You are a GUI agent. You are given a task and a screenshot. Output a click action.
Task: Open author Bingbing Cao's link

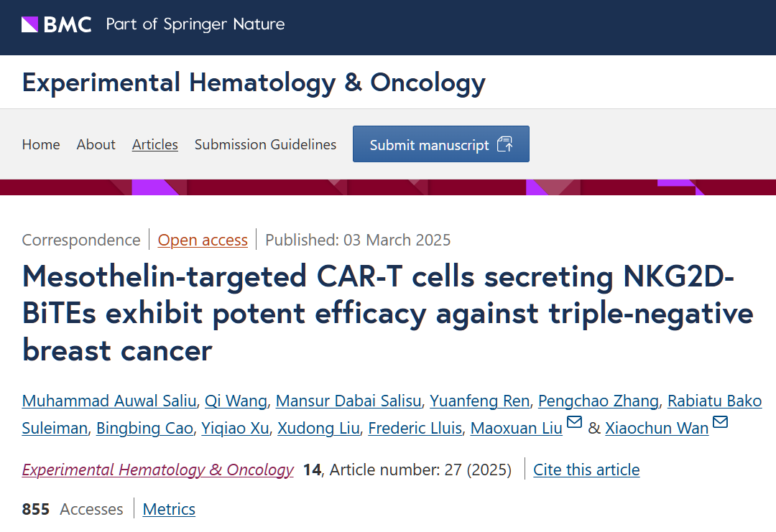[144, 429]
